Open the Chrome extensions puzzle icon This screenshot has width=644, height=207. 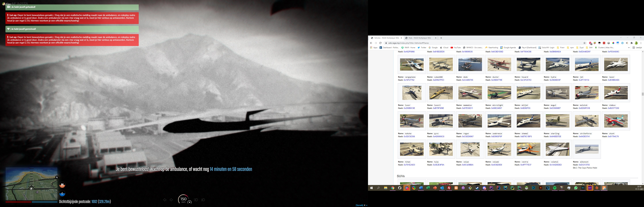click(x=631, y=43)
